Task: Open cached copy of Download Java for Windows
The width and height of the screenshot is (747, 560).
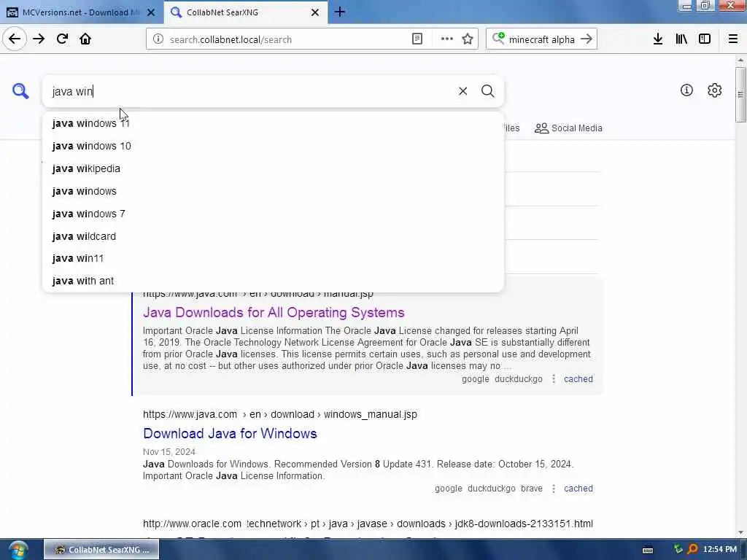Action: [x=578, y=489]
